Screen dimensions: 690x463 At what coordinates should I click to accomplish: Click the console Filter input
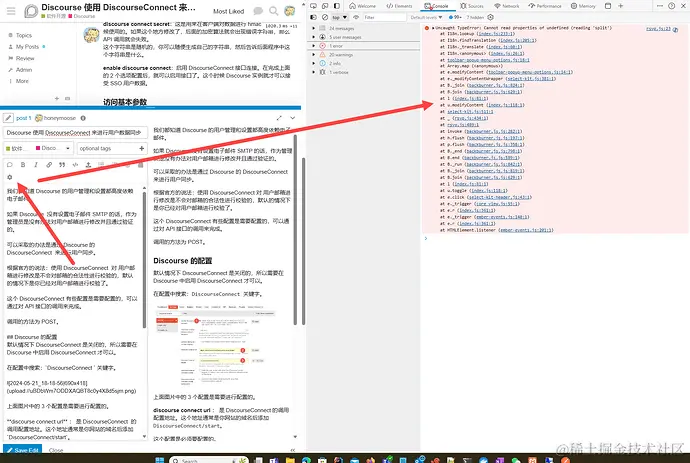(384, 17)
